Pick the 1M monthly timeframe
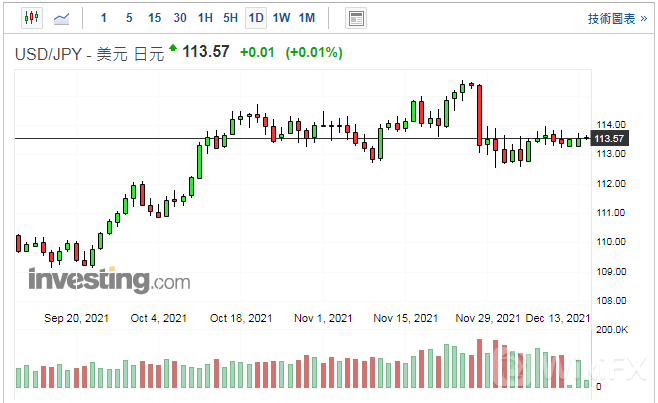The image size is (658, 403). click(307, 18)
